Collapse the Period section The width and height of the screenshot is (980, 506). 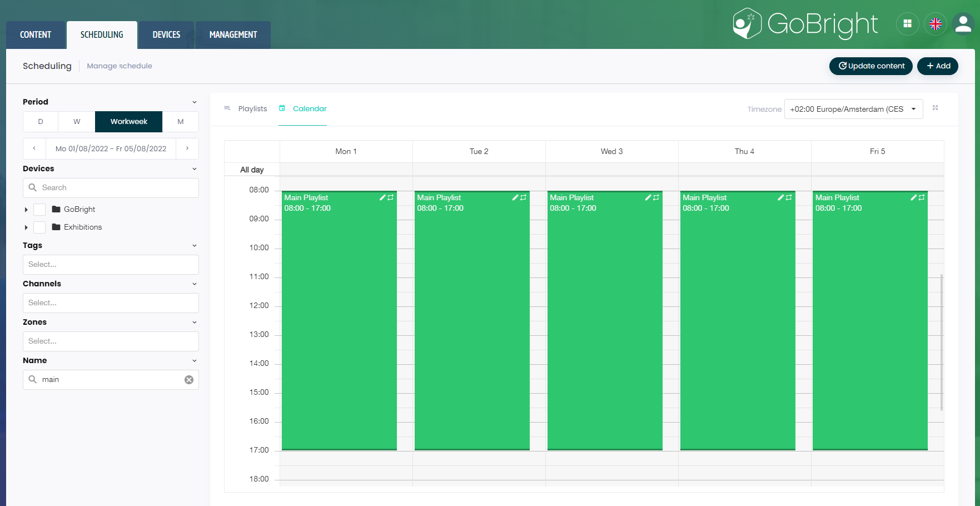[x=195, y=102]
